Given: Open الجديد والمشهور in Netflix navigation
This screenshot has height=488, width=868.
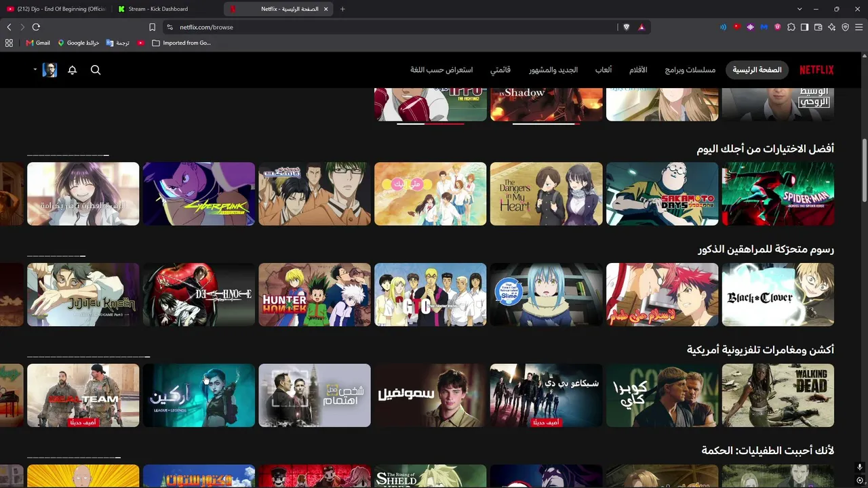Looking at the screenshot, I should tap(554, 70).
